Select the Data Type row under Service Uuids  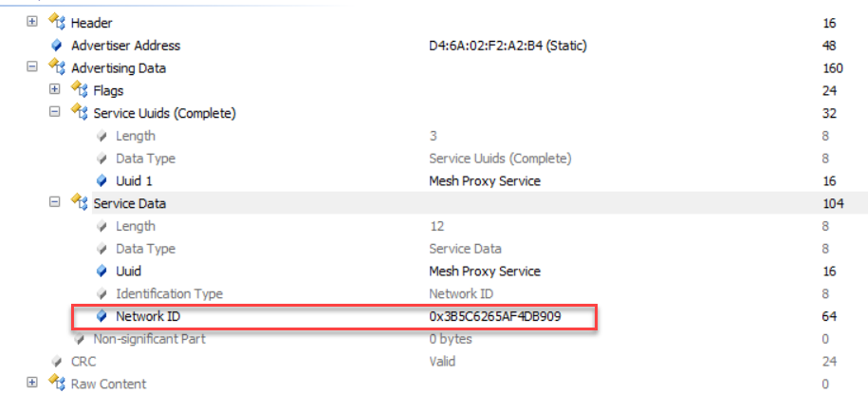[145, 159]
